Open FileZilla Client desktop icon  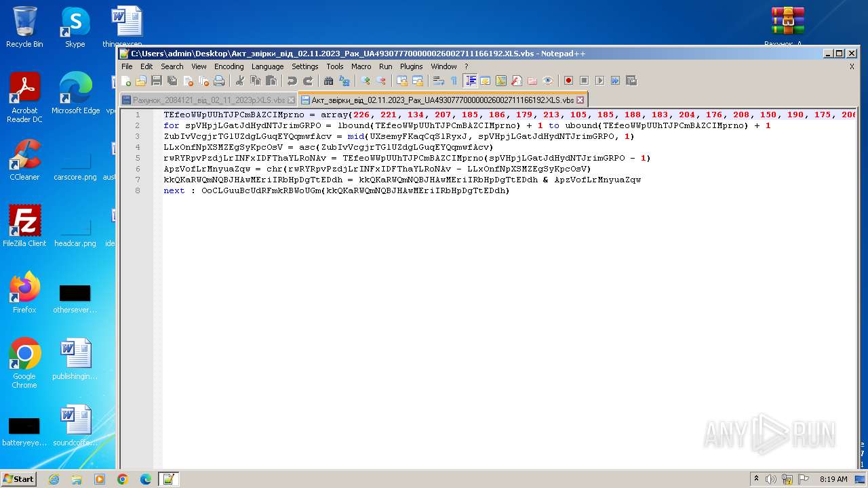(x=24, y=226)
